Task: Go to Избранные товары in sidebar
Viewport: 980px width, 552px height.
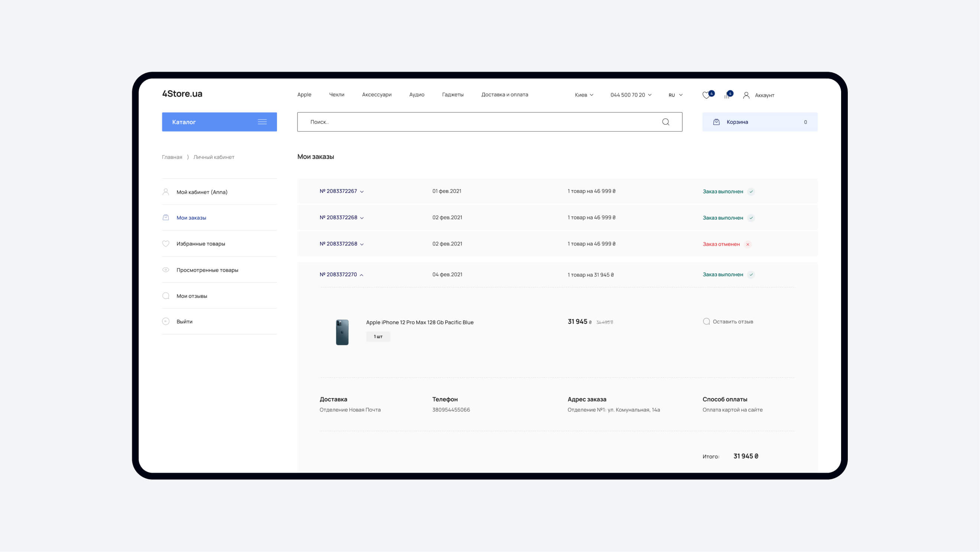Action: (x=201, y=244)
